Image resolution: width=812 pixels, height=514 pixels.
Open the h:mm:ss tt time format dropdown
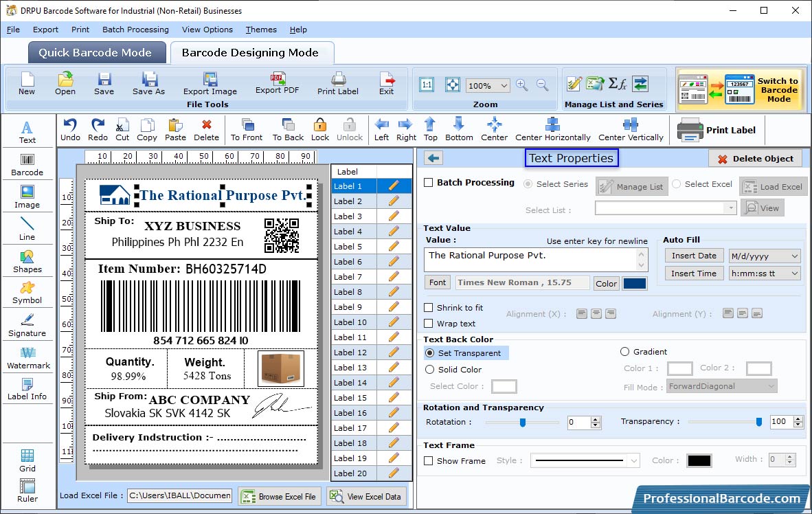pyautogui.click(x=794, y=273)
